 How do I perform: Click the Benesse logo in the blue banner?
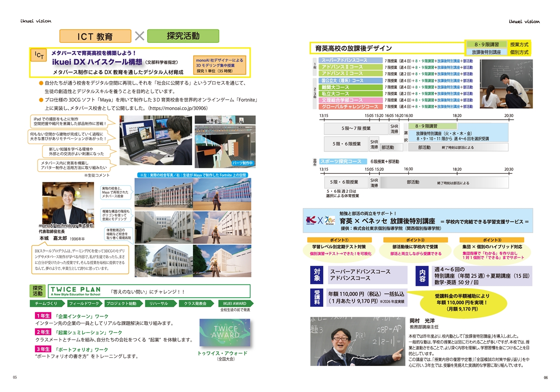pos(329,221)
